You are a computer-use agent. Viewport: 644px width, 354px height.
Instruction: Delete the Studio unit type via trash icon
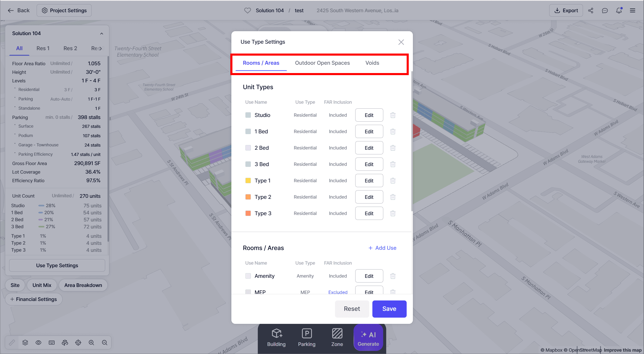point(393,115)
